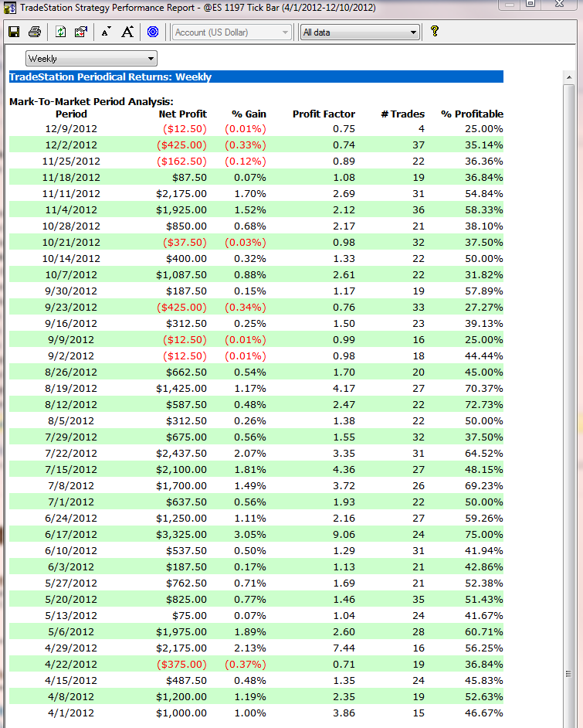Select the 9/9/2012 period cell

pyautogui.click(x=71, y=340)
